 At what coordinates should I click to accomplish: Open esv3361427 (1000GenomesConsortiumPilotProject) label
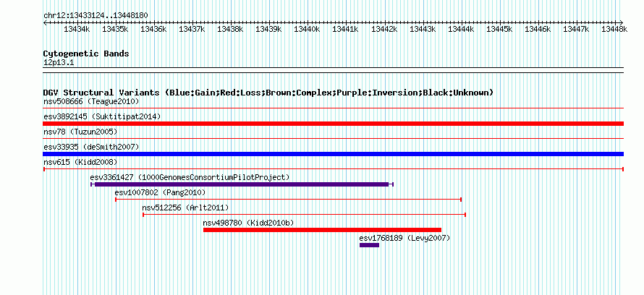pos(190,177)
